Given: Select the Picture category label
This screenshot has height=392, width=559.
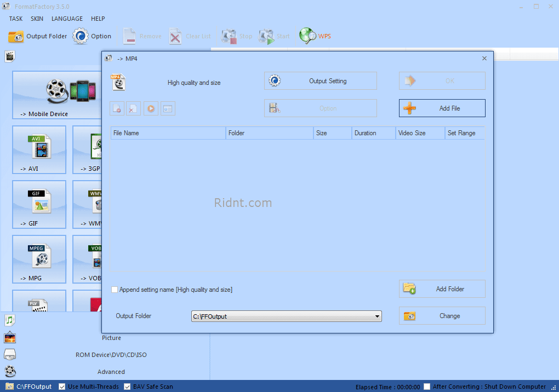Looking at the screenshot, I should (x=111, y=338).
